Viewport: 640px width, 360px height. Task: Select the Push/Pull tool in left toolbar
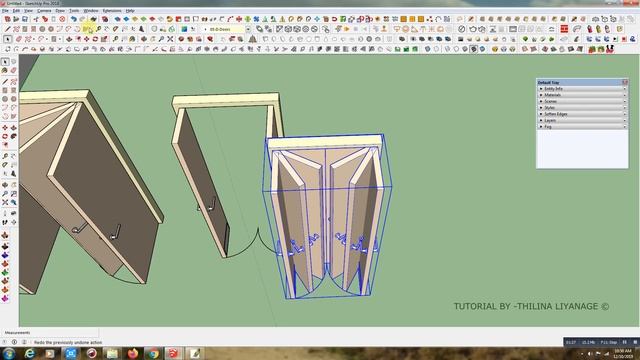click(13, 128)
